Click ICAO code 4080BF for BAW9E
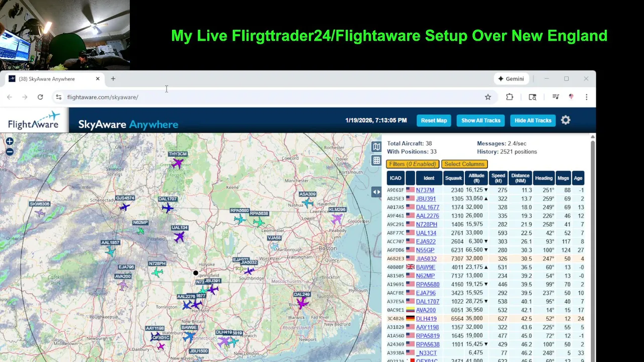Viewport: 644px width, 362px height. pyautogui.click(x=395, y=267)
